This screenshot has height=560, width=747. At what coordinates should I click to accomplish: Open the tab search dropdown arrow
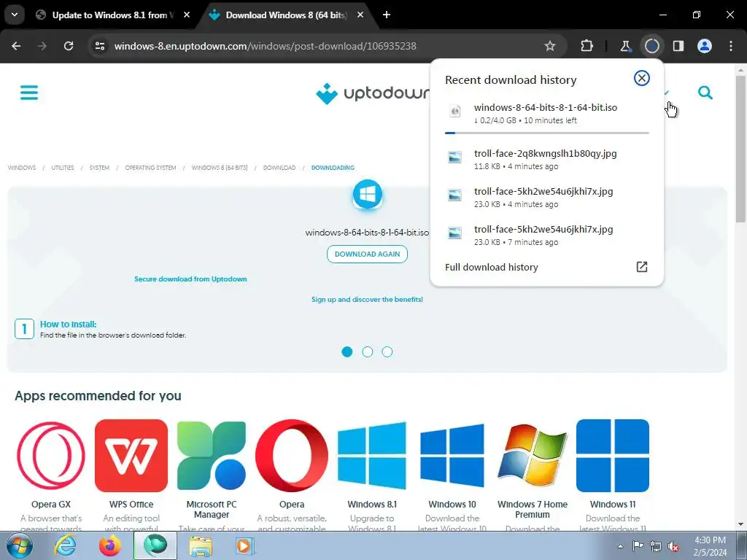coord(15,15)
